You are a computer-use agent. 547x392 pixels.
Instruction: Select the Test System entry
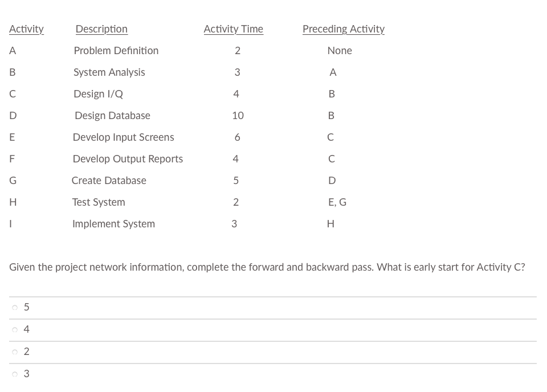point(98,202)
